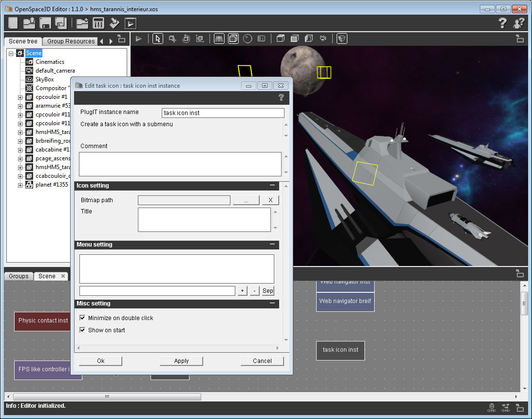The image size is (532, 419).
Task: Click the bitmap path browse button
Action: pyautogui.click(x=246, y=200)
